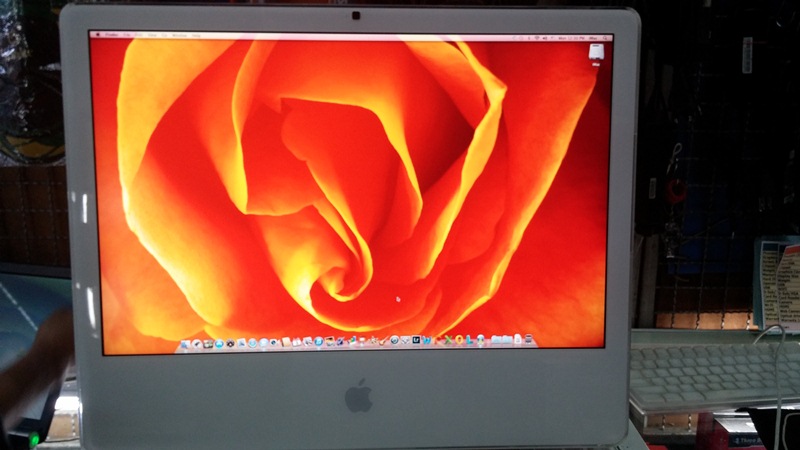Open Microsoft Outlook yellow O icon

click(x=459, y=340)
